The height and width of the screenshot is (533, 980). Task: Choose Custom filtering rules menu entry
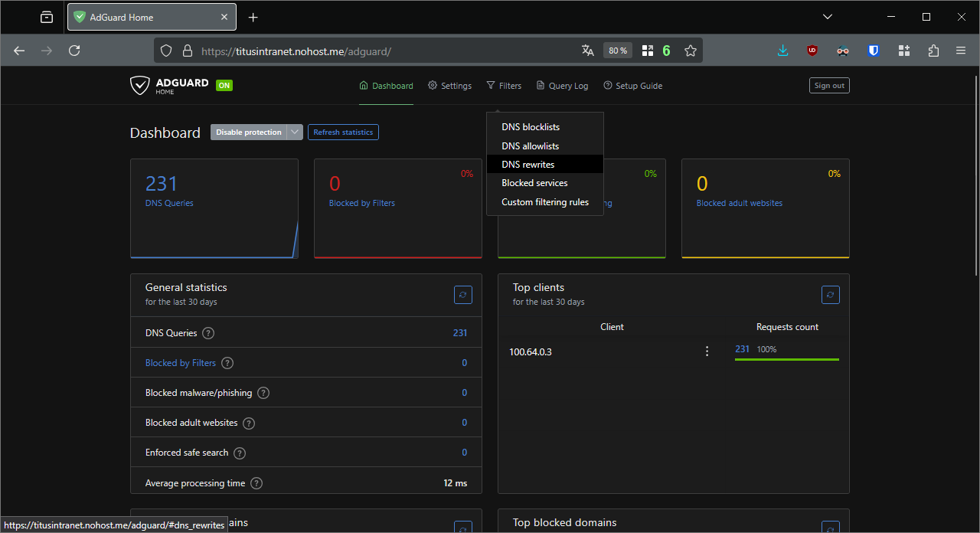pos(545,202)
